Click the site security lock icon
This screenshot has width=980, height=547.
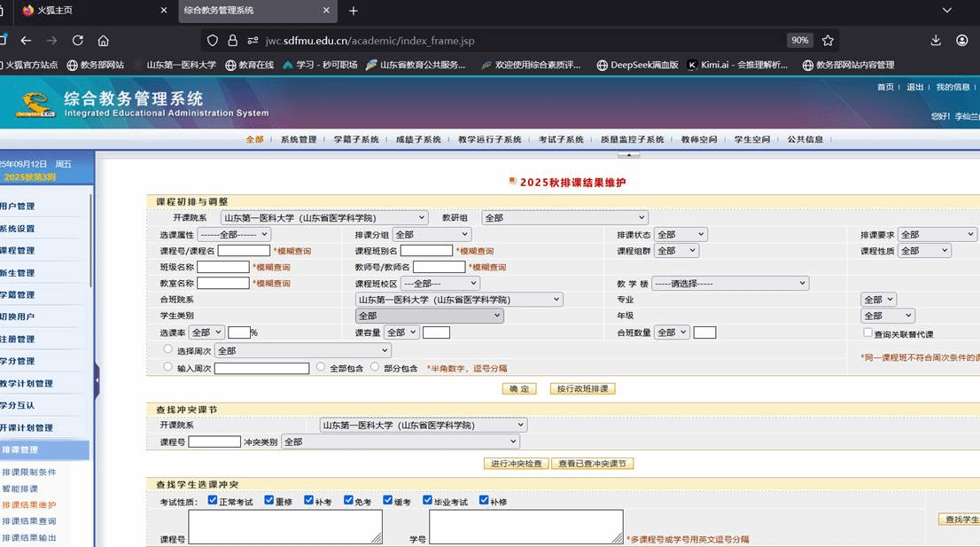tap(233, 40)
